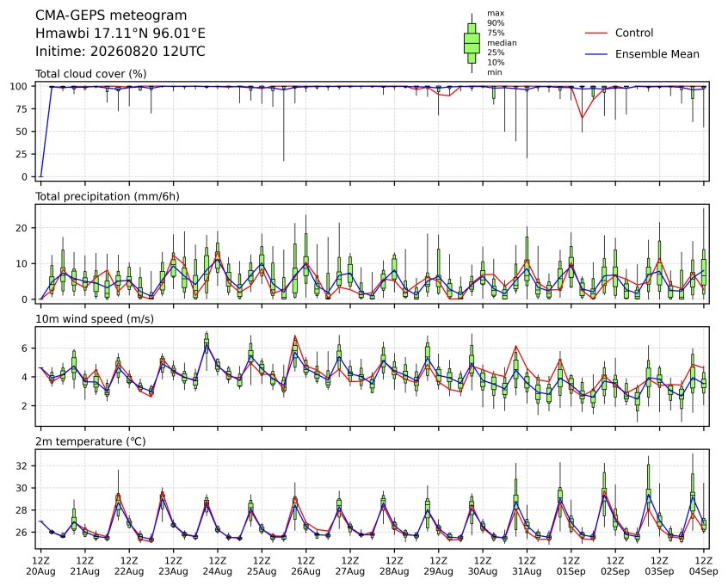Click the red Control legend line
This screenshot has width=728, height=586.
[596, 33]
